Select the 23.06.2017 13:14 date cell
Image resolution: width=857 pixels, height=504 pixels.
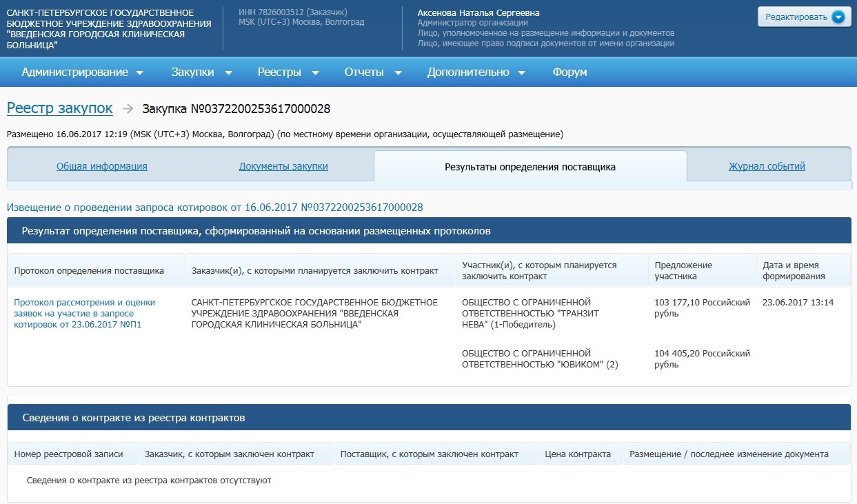click(798, 303)
